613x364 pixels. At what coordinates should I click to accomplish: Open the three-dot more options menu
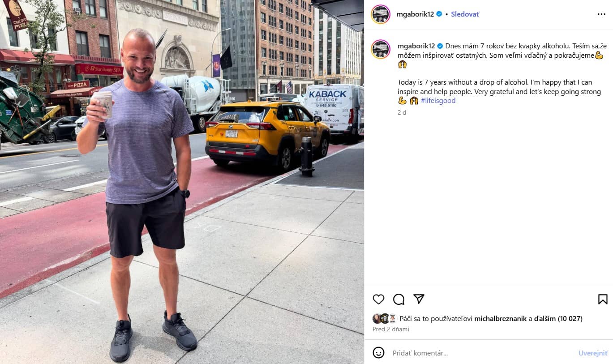601,14
